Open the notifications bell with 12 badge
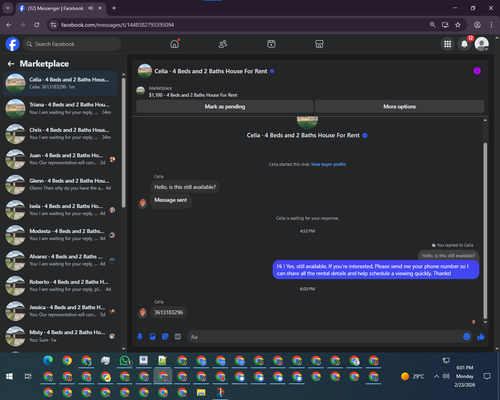Screen dimensions: 500x400 click(464, 44)
